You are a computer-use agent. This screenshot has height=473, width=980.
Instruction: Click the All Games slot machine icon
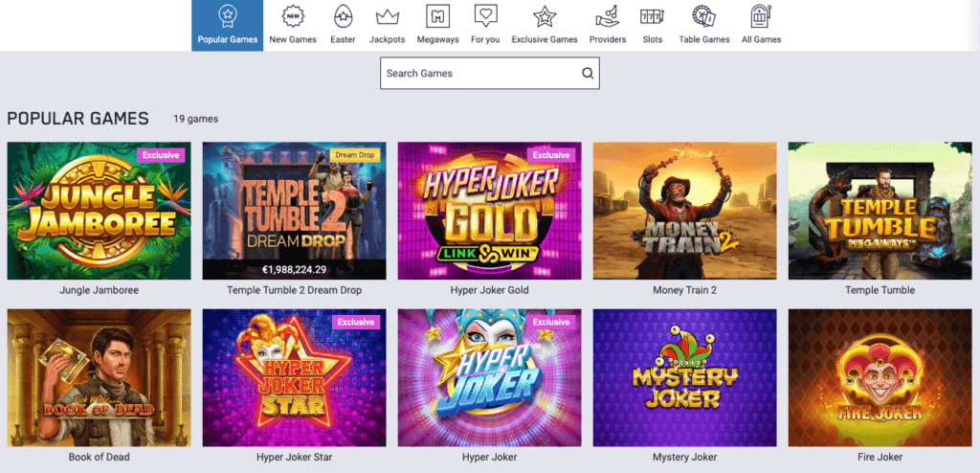pyautogui.click(x=761, y=15)
